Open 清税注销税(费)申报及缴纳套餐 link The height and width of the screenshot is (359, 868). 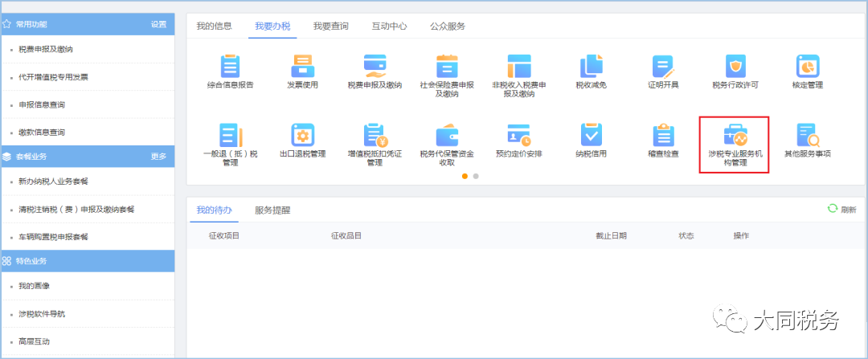[76, 209]
